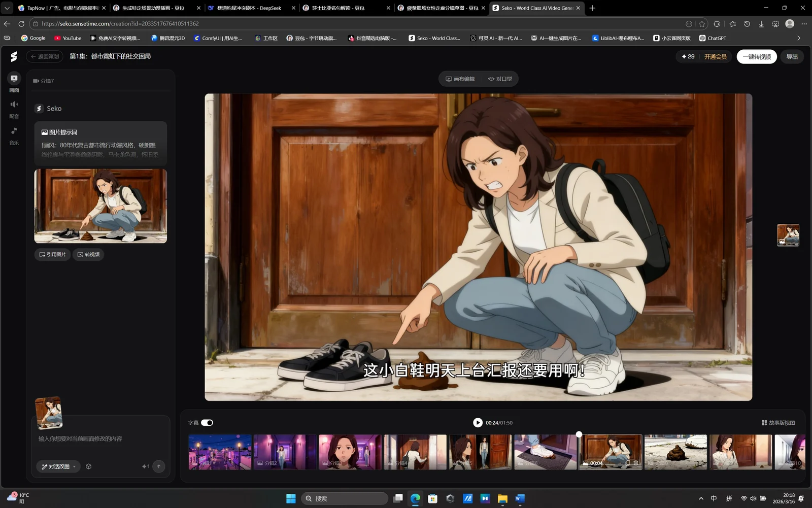Click the edit prompt input field
This screenshot has height=508, width=812.
tap(100, 438)
